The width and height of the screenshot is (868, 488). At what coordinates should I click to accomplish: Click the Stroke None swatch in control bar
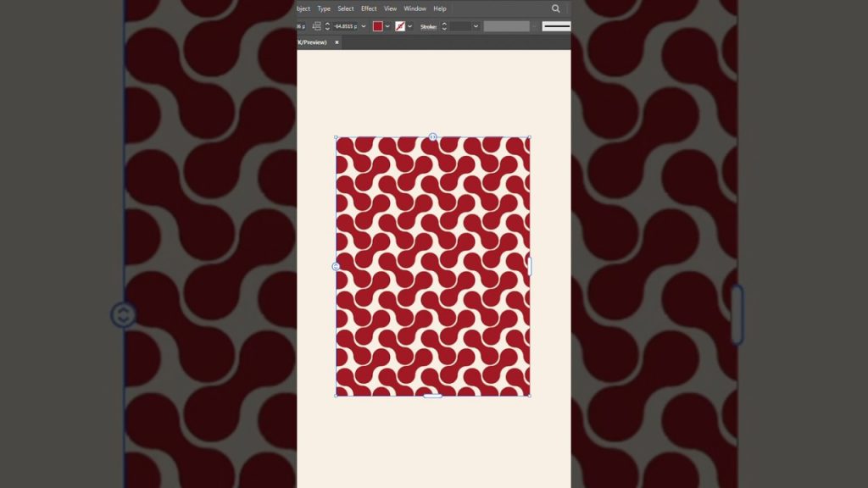pos(399,26)
